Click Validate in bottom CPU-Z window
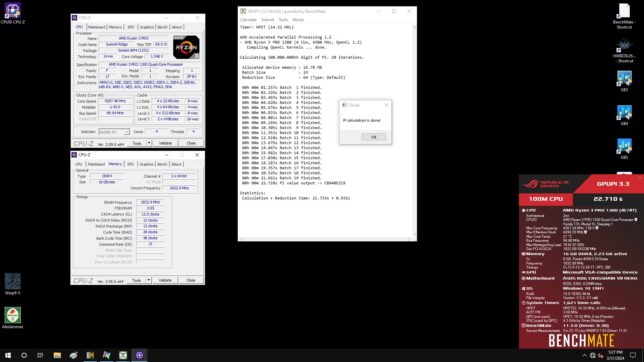This screenshot has width=644, height=362. [165, 280]
